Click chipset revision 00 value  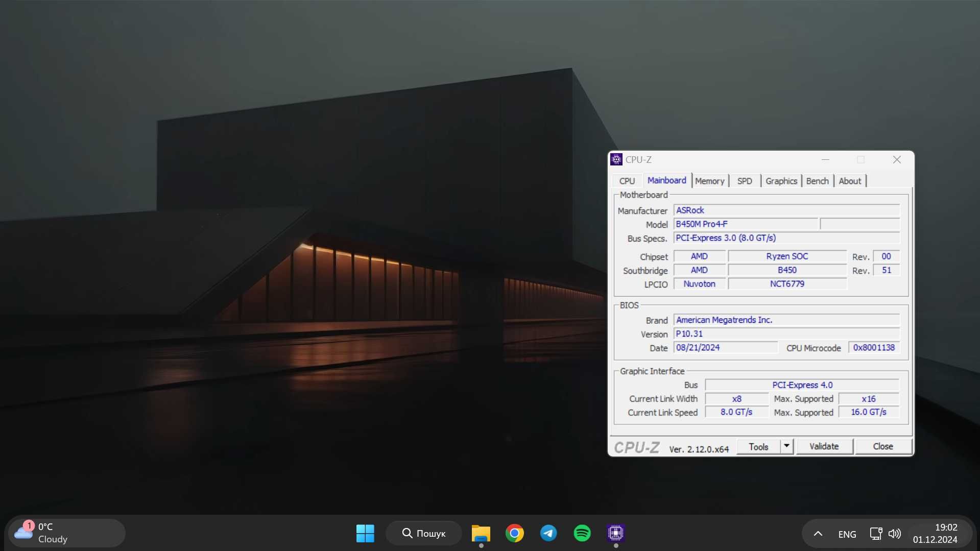pyautogui.click(x=886, y=256)
